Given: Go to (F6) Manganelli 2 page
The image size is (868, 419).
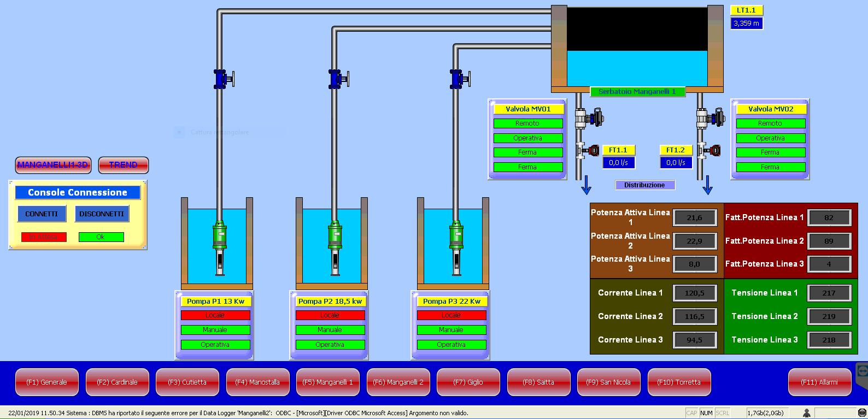Looking at the screenshot, I should point(398,382).
